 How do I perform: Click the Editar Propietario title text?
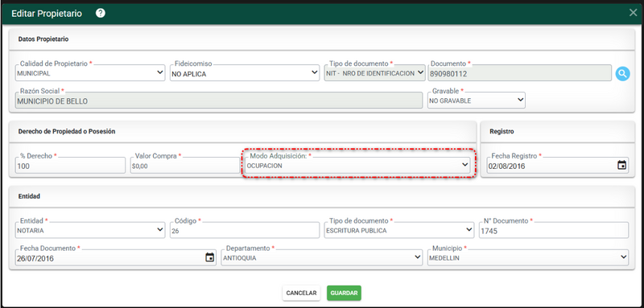pos(47,14)
